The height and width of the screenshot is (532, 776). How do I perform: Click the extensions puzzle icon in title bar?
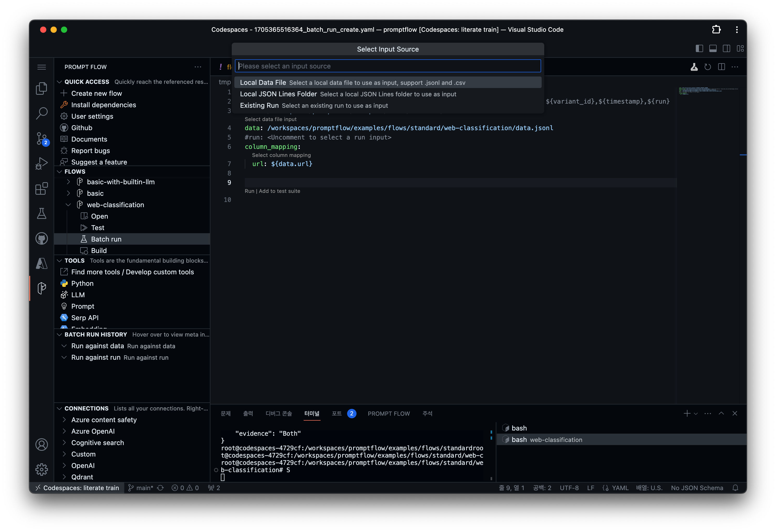tap(716, 29)
